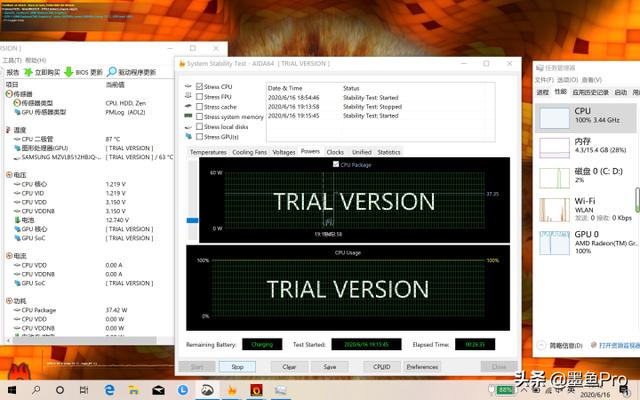The width and height of the screenshot is (640, 400).
Task: Click the flame icon in System Stability Test title bar
Action: pyautogui.click(x=182, y=64)
